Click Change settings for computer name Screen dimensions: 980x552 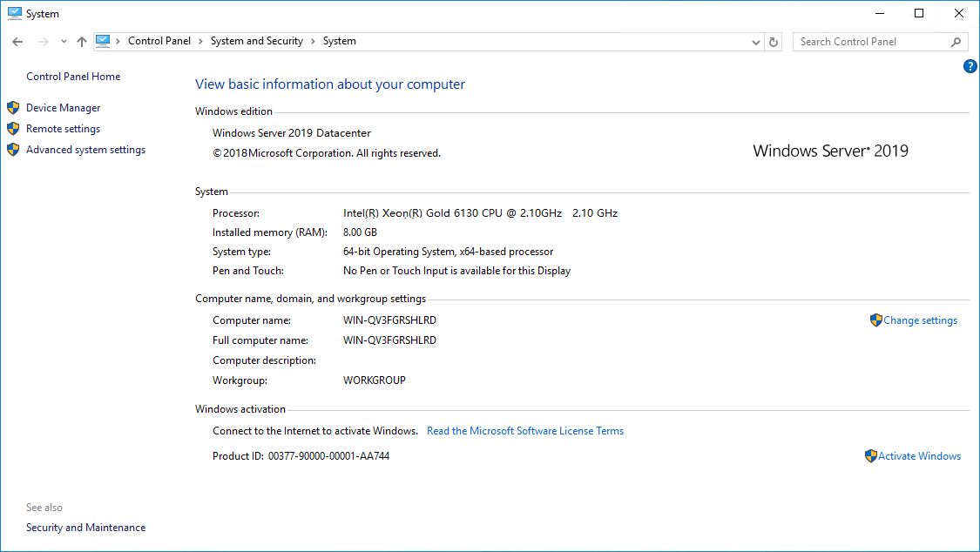tap(920, 320)
